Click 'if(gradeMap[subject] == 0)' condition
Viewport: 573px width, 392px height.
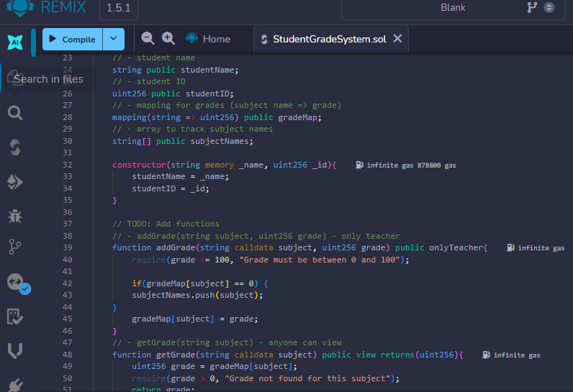coord(195,283)
